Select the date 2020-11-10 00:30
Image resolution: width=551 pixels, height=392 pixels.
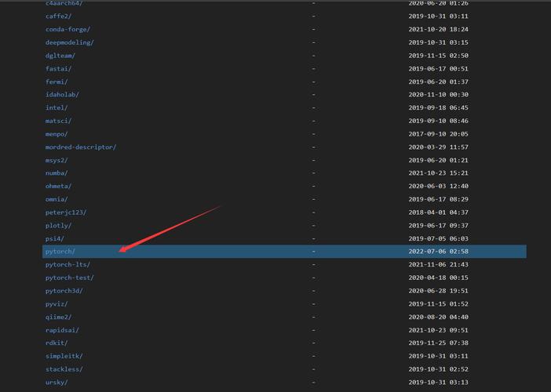pyautogui.click(x=438, y=95)
